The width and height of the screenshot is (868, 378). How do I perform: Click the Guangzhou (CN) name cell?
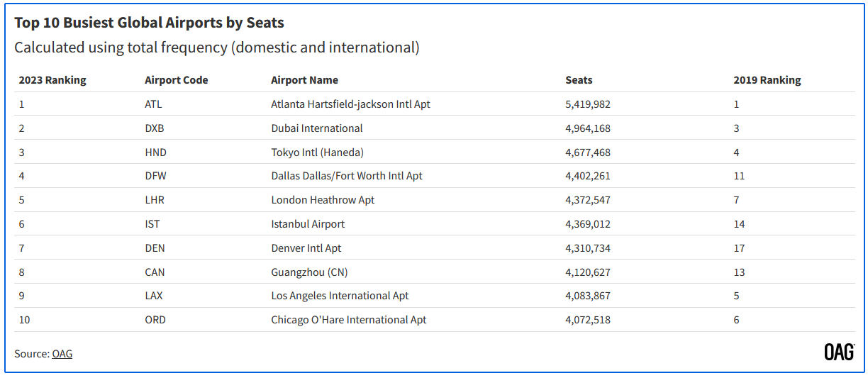(x=309, y=272)
